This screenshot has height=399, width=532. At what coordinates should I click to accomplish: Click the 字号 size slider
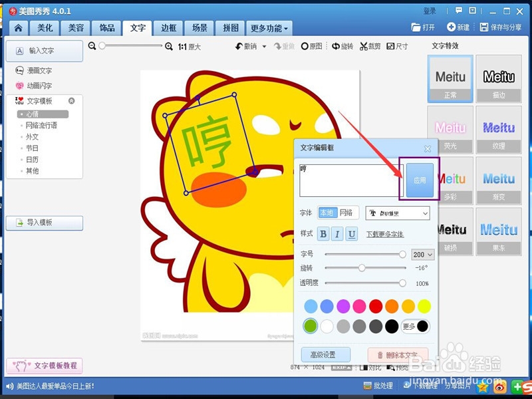click(365, 254)
